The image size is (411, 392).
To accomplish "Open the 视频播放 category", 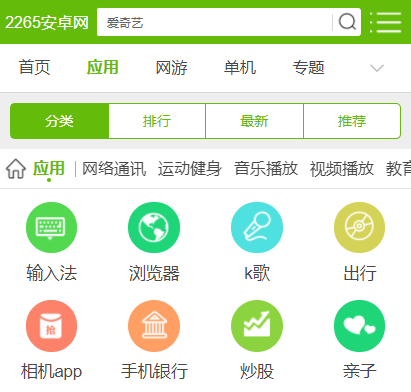I will click(x=342, y=169).
